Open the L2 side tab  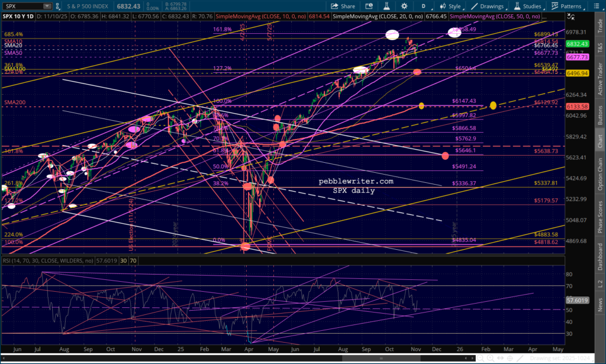pos(600,284)
